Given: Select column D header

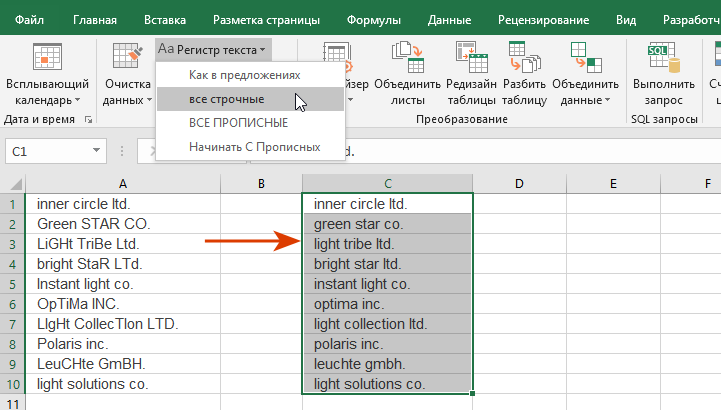Looking at the screenshot, I should pyautogui.click(x=519, y=184).
